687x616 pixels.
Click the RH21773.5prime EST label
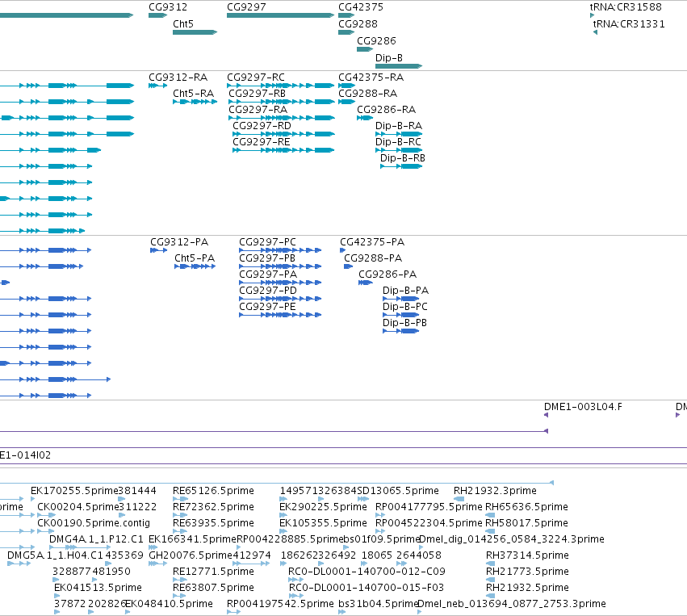coord(527,572)
